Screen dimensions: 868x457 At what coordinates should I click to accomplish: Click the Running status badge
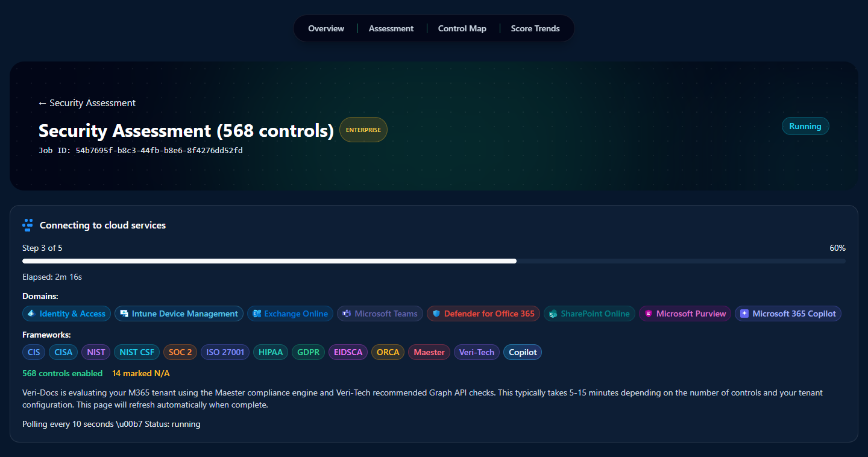pyautogui.click(x=805, y=127)
